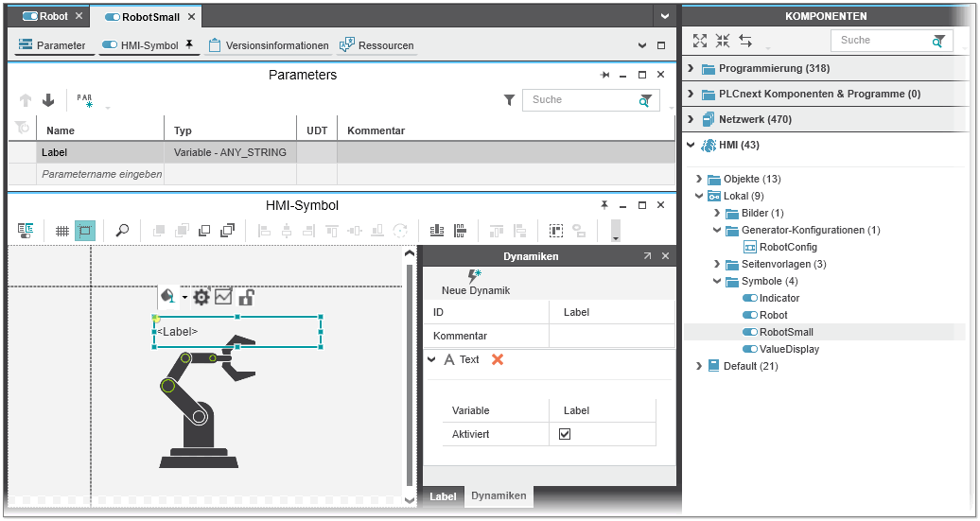Toggle the grid display button
The height and width of the screenshot is (521, 980).
tap(62, 231)
